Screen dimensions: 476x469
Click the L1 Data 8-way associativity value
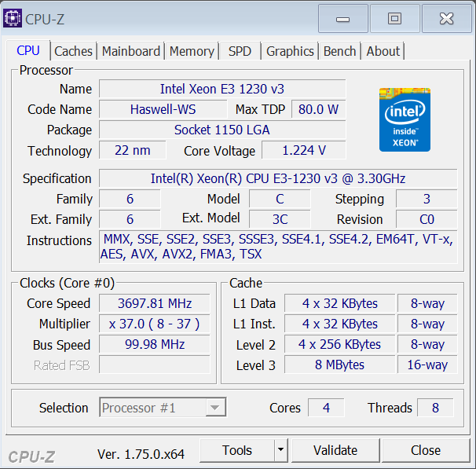pyautogui.click(x=427, y=303)
